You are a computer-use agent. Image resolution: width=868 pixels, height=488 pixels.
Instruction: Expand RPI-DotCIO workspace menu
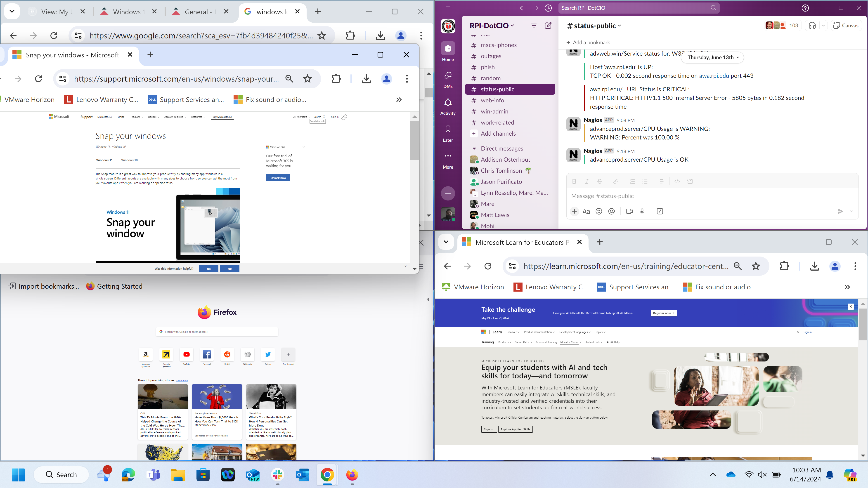point(492,26)
